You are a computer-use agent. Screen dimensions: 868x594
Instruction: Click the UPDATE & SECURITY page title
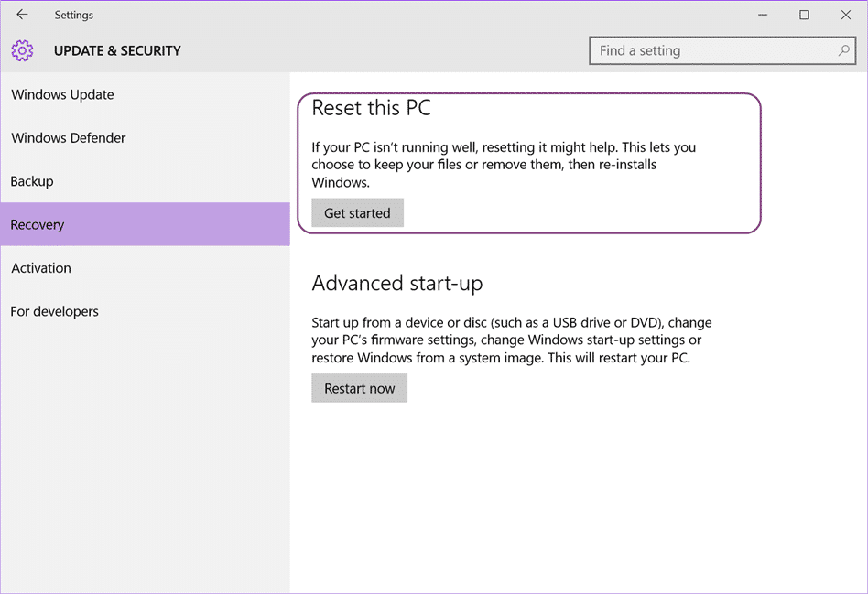(117, 51)
